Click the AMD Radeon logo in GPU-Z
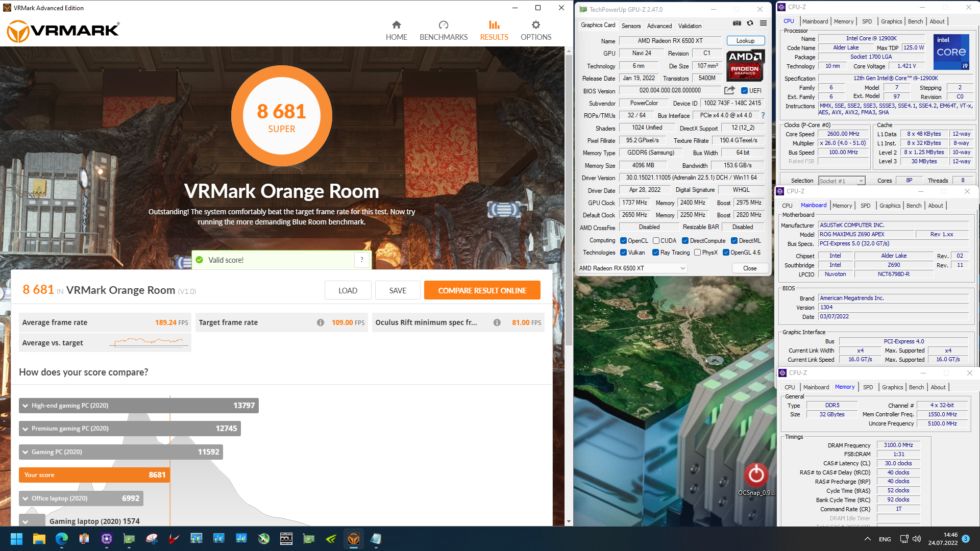 coord(745,65)
